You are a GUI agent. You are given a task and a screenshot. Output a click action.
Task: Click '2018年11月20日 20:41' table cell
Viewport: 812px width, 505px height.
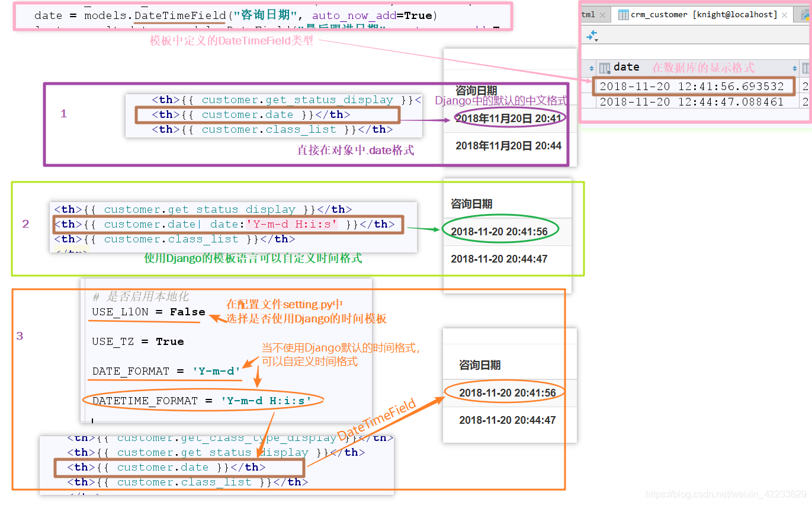(509, 119)
